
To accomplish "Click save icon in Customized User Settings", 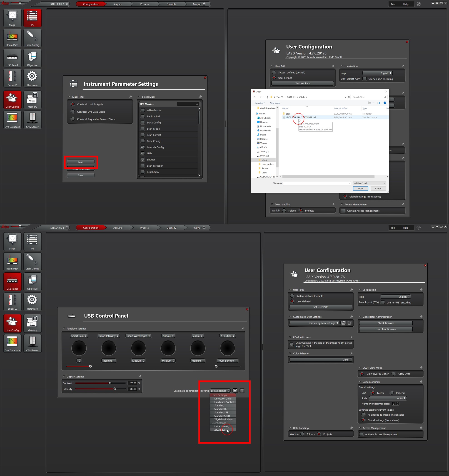I will click(343, 323).
